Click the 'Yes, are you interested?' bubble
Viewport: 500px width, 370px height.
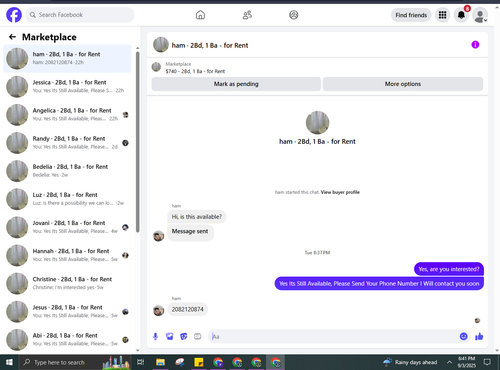(x=449, y=269)
